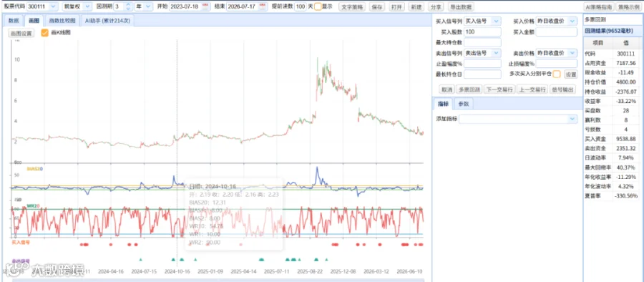
Task: Click the 买入金额 input field
Action: click(x=557, y=32)
